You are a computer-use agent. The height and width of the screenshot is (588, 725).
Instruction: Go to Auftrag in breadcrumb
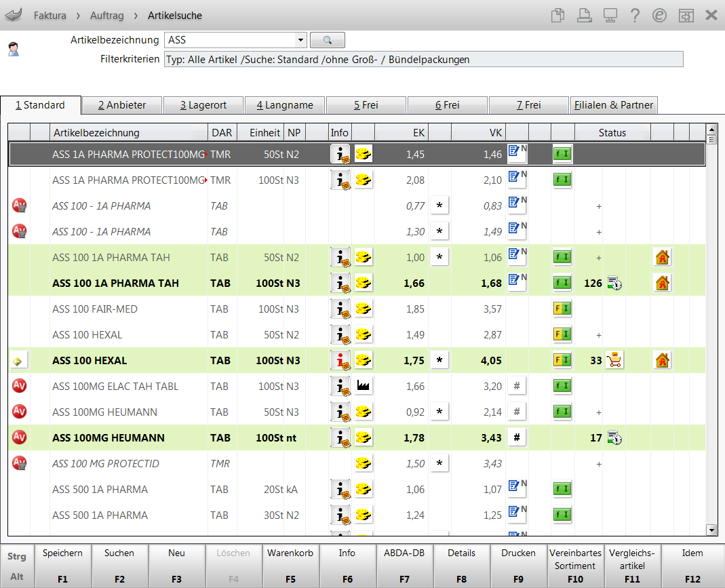106,15
